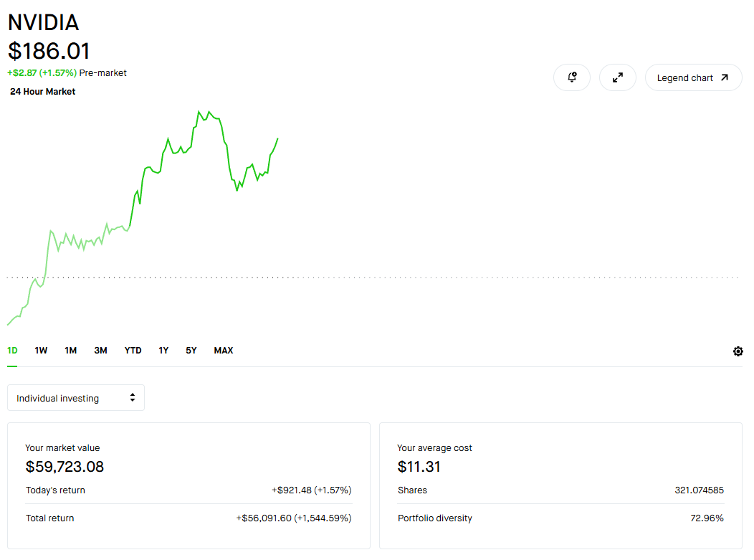Select the 3M chart range
Image resolution: width=754 pixels, height=560 pixels.
(100, 350)
